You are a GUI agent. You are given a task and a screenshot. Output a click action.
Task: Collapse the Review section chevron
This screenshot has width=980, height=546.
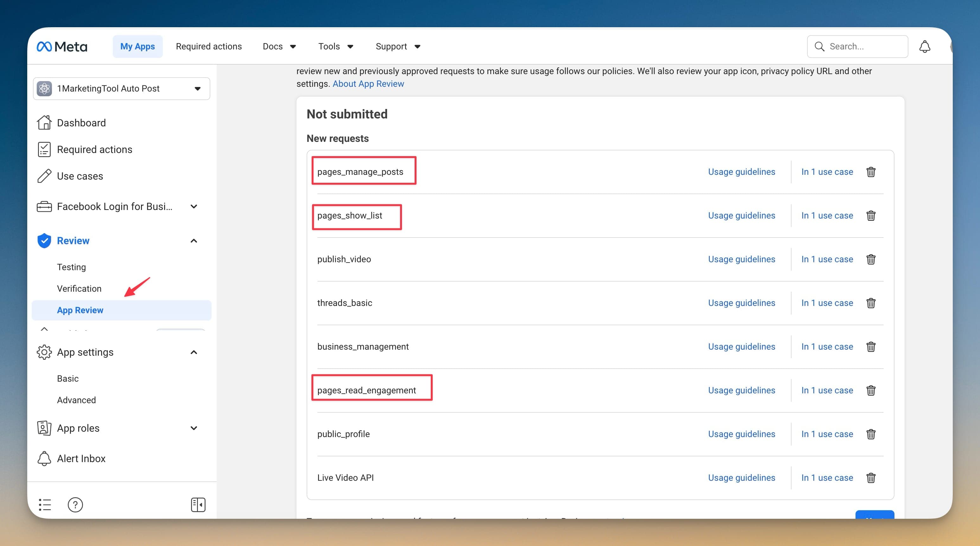click(194, 240)
